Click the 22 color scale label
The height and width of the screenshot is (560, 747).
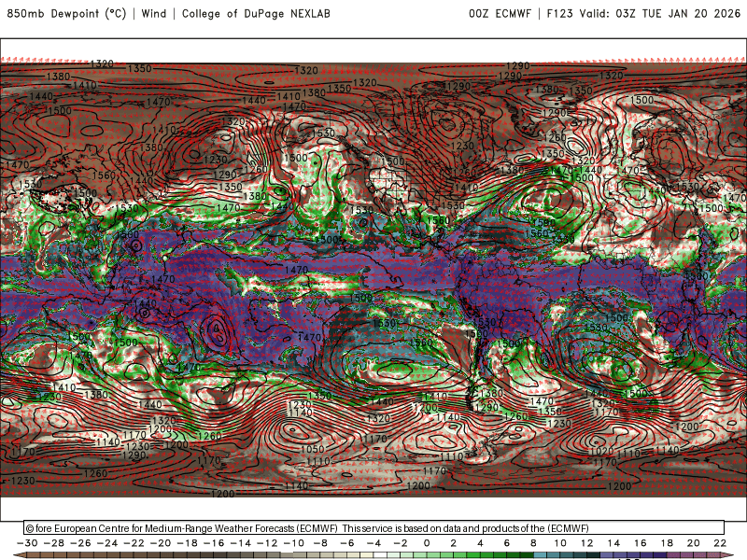pyautogui.click(x=720, y=543)
